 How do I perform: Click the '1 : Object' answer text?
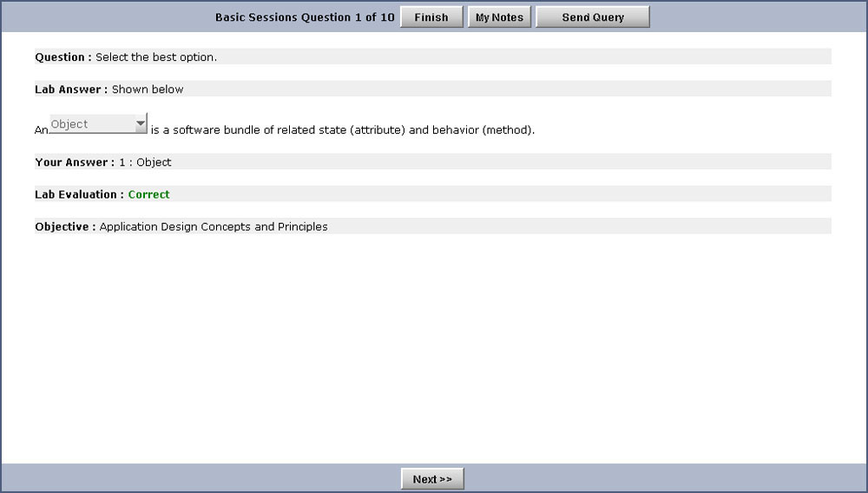tap(146, 162)
